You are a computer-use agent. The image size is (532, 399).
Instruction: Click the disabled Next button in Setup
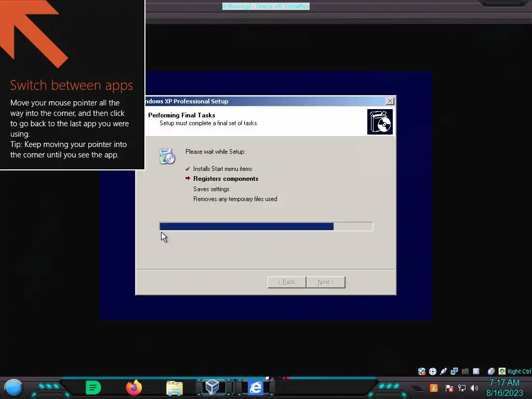(x=326, y=282)
